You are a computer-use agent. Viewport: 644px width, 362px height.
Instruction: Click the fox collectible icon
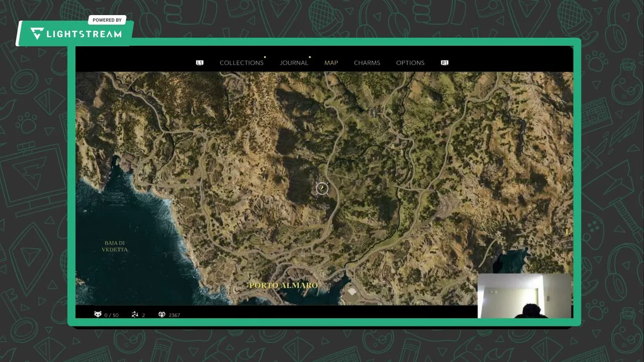click(98, 315)
